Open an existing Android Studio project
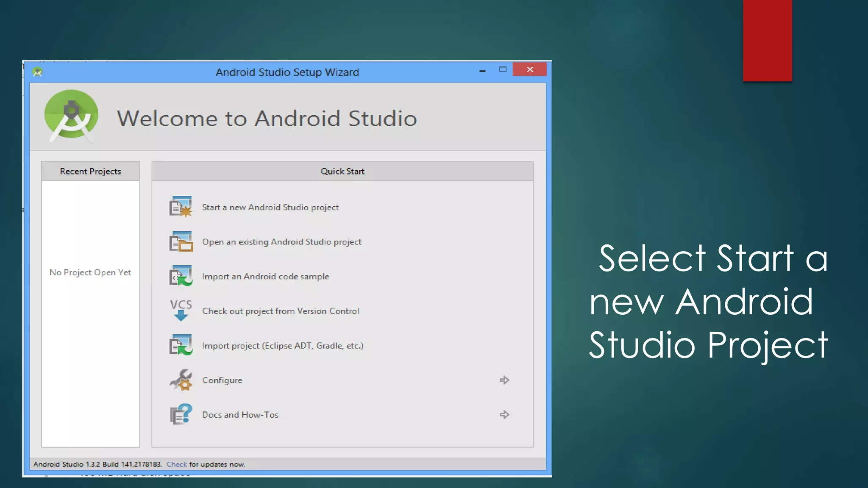 (x=282, y=242)
